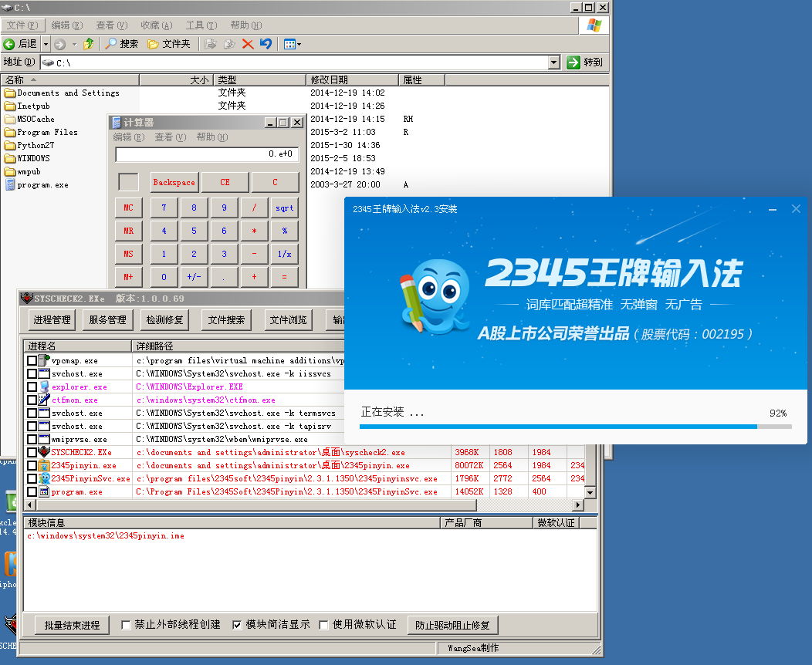Uncheck the 模块简洁显示 option
The height and width of the screenshot is (665, 812).
[x=237, y=625]
